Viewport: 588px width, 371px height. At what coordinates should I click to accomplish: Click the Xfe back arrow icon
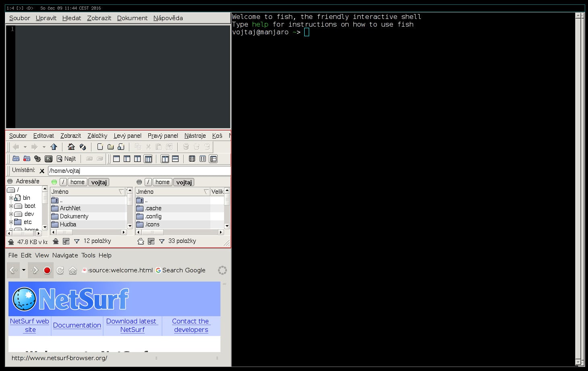[16, 147]
